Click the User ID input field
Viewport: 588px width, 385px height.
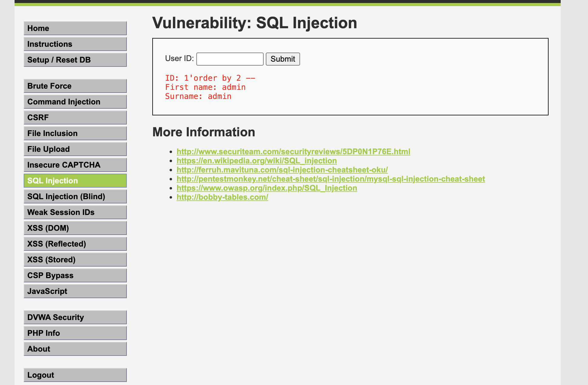(x=230, y=59)
